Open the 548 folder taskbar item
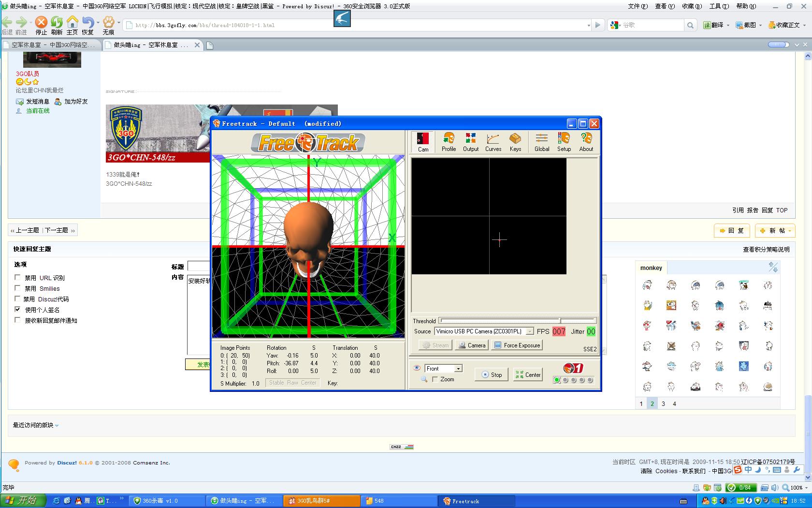 pos(398,501)
